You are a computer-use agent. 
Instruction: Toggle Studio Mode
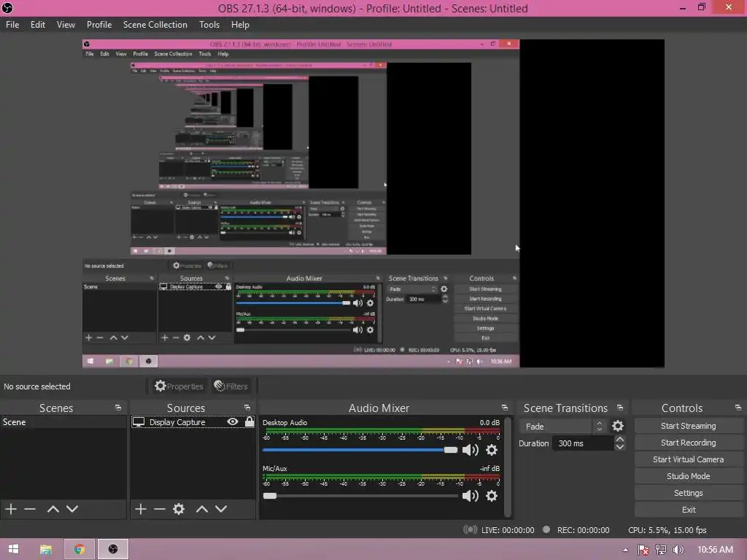point(689,476)
